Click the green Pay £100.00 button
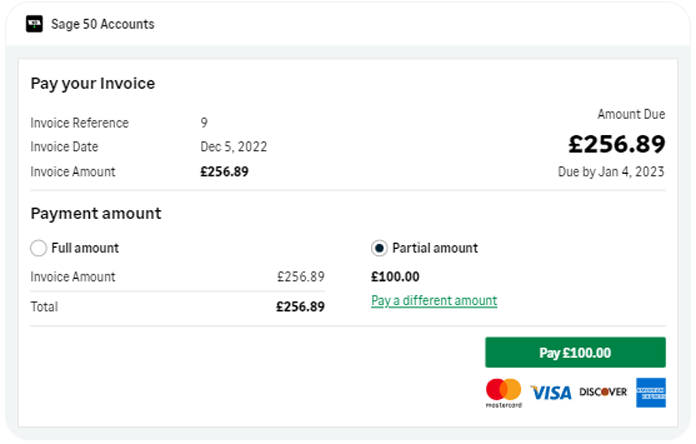This screenshot has width=696, height=444. tap(575, 353)
